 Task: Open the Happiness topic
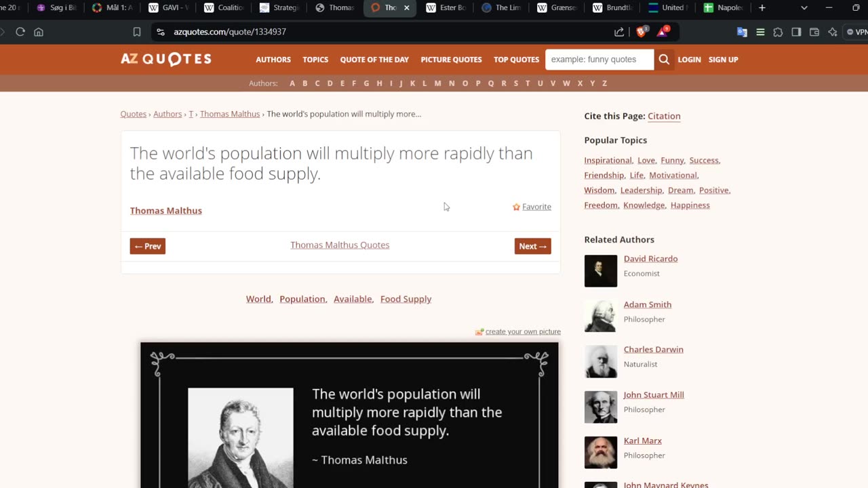click(x=690, y=205)
